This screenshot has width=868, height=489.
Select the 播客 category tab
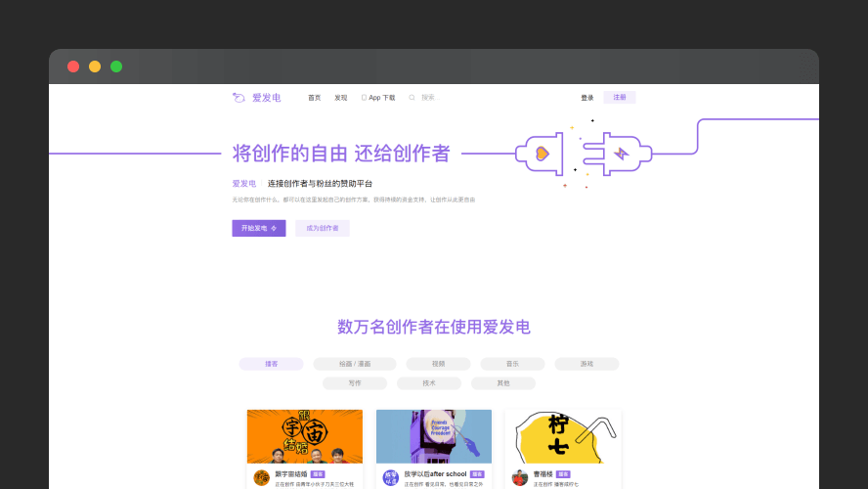click(x=271, y=364)
